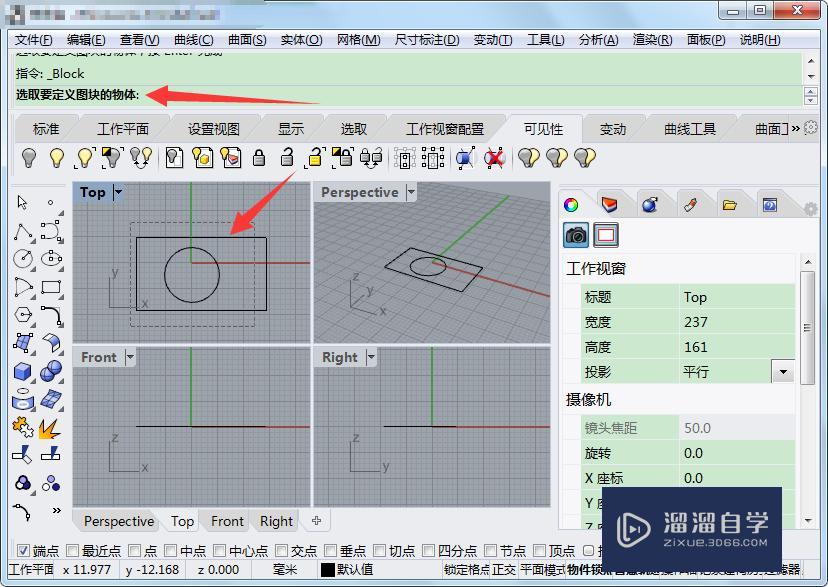Open the 曲线(C) menu

tap(193, 40)
